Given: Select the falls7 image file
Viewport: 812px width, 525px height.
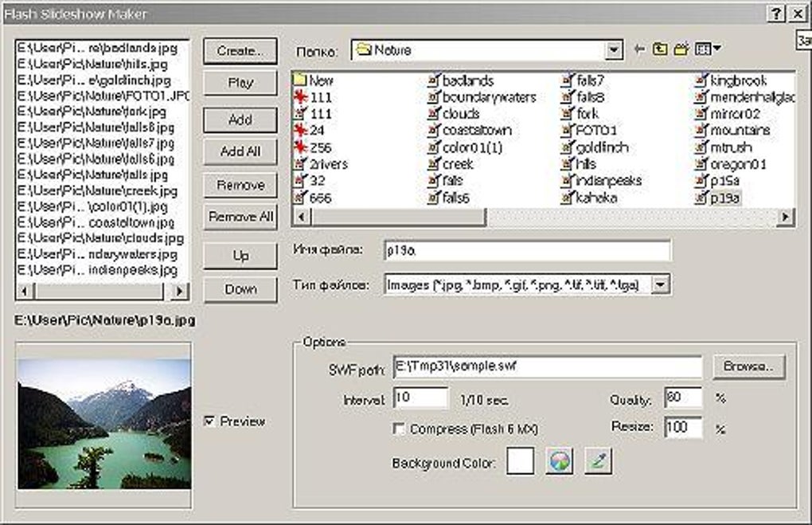Looking at the screenshot, I should (583, 80).
